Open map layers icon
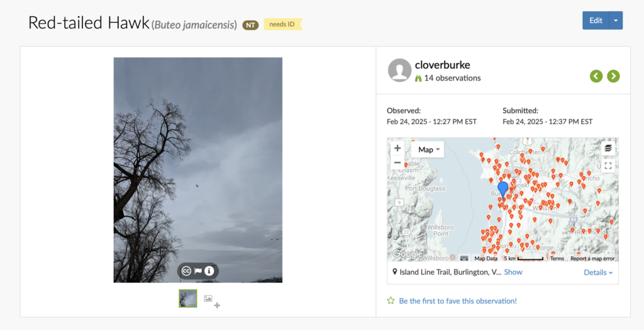Image resolution: width=644 pixels, height=330 pixels. pos(608,148)
